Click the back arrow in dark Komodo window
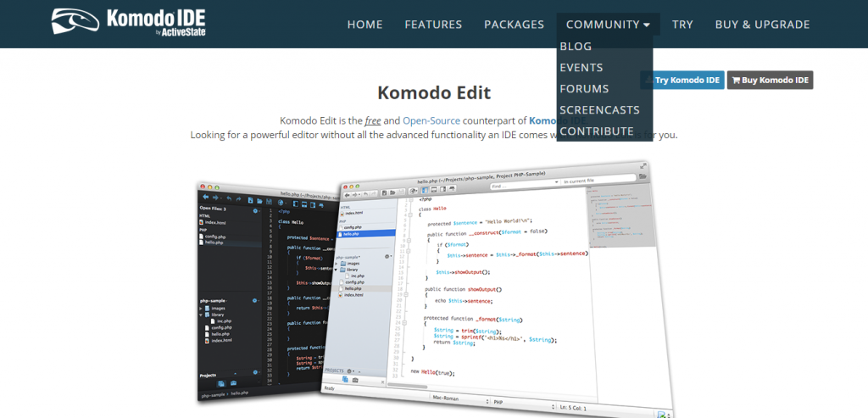This screenshot has width=868, height=418. pos(205,198)
